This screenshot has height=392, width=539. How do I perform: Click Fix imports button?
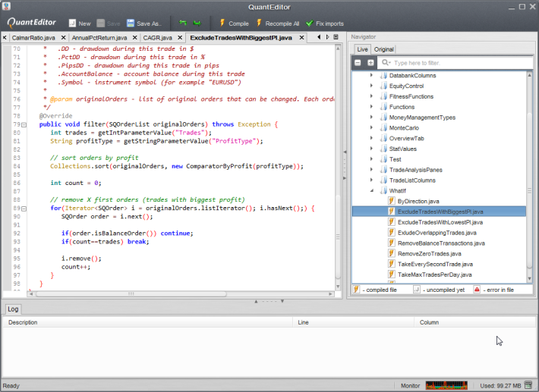tap(324, 24)
